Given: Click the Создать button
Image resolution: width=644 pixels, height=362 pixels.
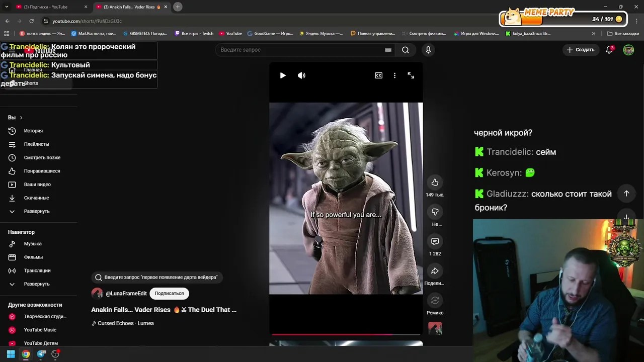Looking at the screenshot, I should point(581,50).
